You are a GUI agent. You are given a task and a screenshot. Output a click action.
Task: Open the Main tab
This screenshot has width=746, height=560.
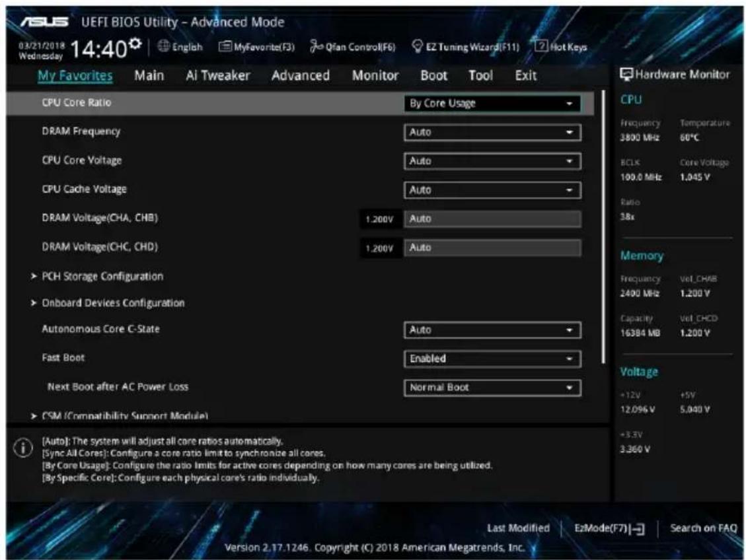click(x=149, y=75)
